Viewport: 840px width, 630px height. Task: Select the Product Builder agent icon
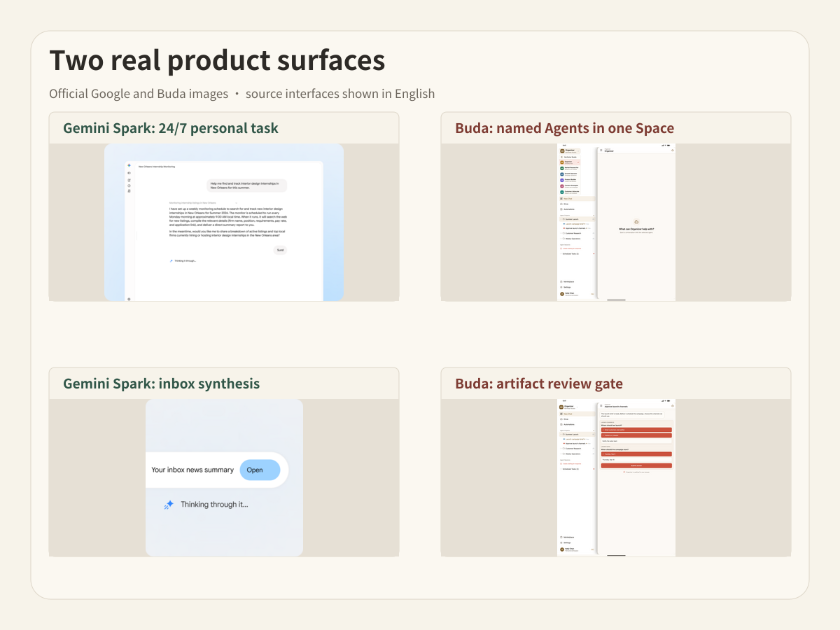pyautogui.click(x=562, y=180)
